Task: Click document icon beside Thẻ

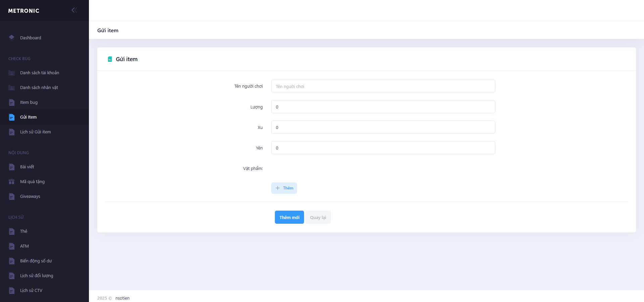Action: [12, 231]
